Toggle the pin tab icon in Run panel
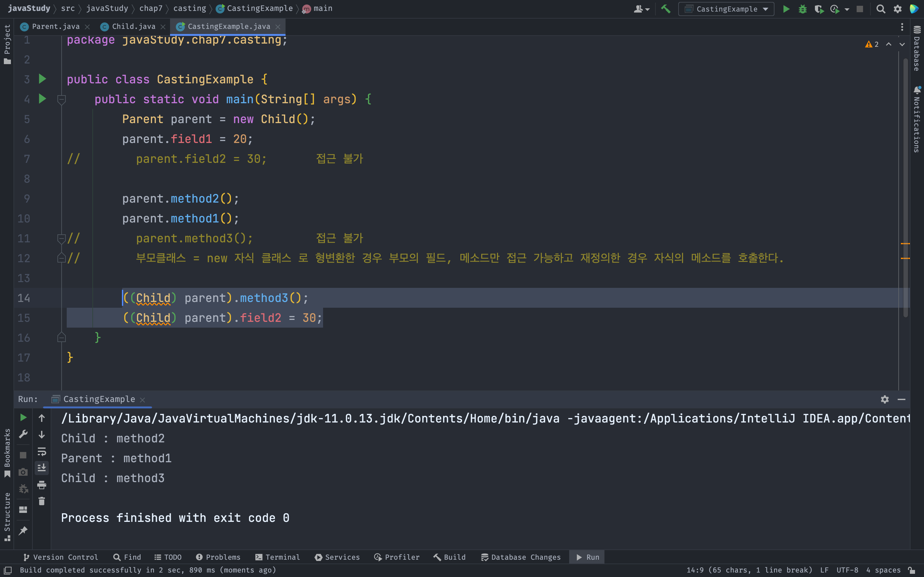Screen dimensions: 924x577 [23, 531]
